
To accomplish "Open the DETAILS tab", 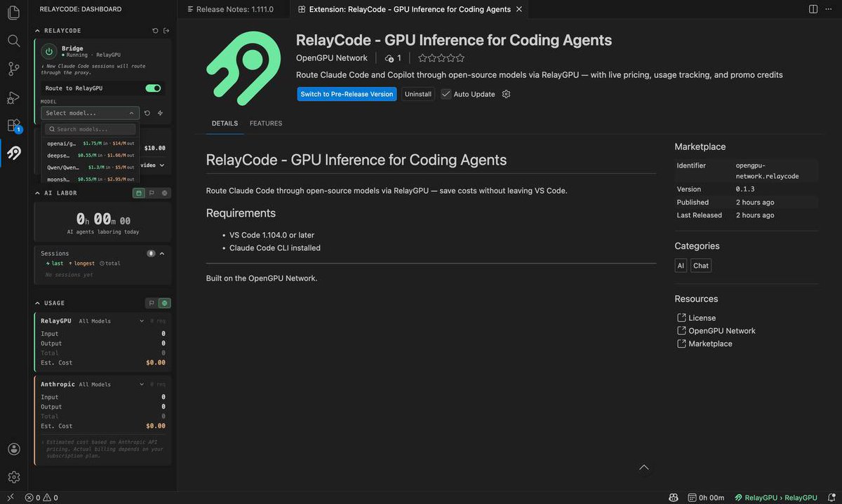I will coord(225,123).
